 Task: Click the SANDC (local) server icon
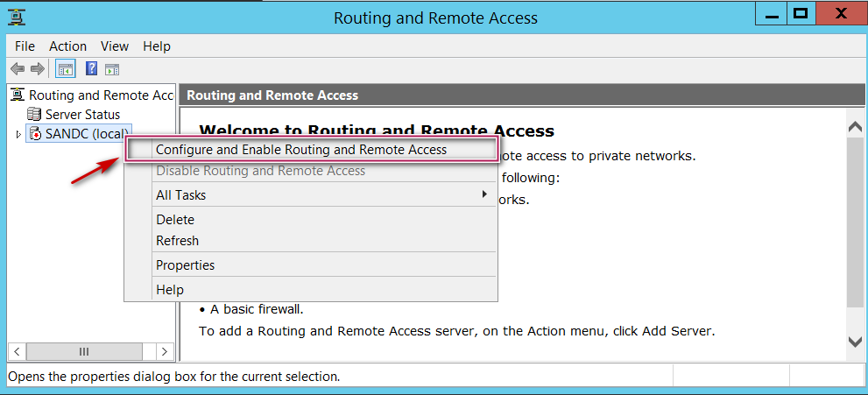[x=35, y=133]
